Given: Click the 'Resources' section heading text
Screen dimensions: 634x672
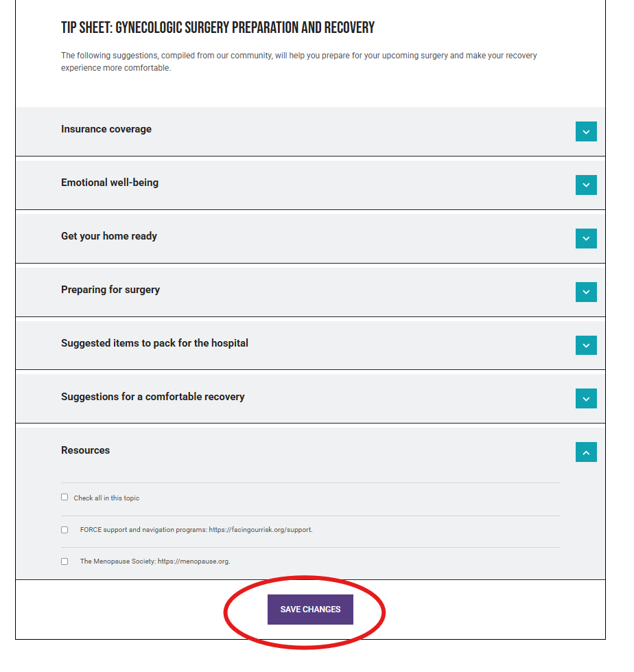Looking at the screenshot, I should [x=86, y=450].
